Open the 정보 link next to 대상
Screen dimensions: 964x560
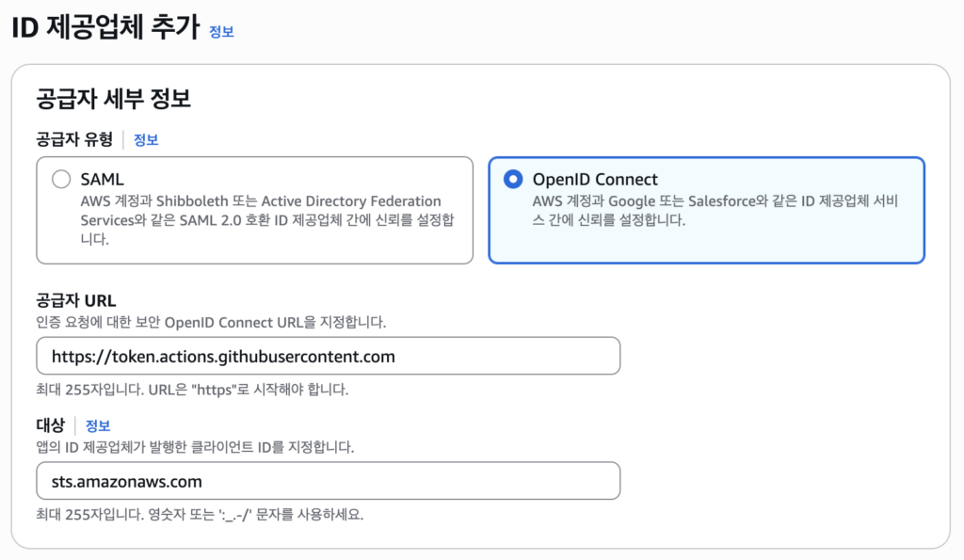click(x=97, y=425)
